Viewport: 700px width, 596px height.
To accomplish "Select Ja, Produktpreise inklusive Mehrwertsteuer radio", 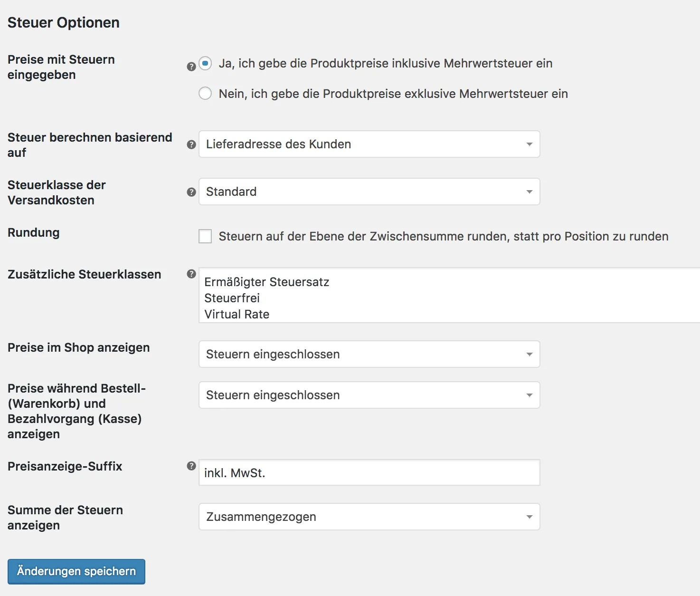I will (x=205, y=63).
